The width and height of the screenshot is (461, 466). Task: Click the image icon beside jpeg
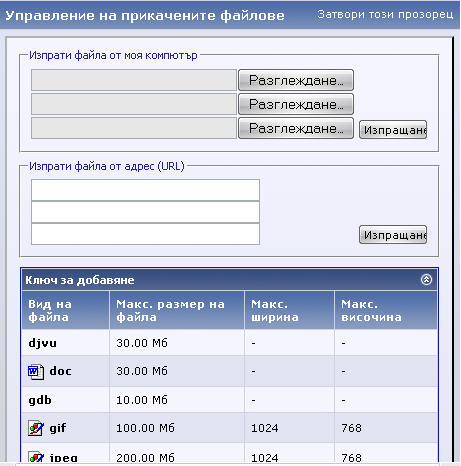(36, 457)
